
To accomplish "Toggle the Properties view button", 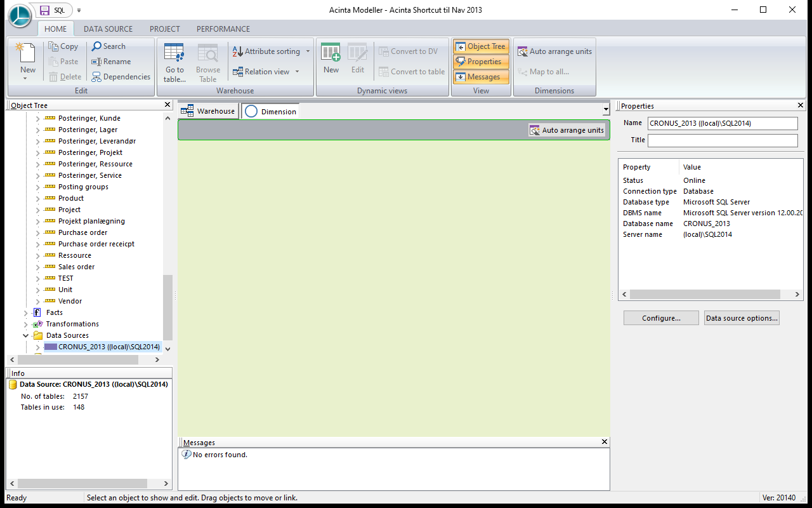I will click(x=481, y=62).
